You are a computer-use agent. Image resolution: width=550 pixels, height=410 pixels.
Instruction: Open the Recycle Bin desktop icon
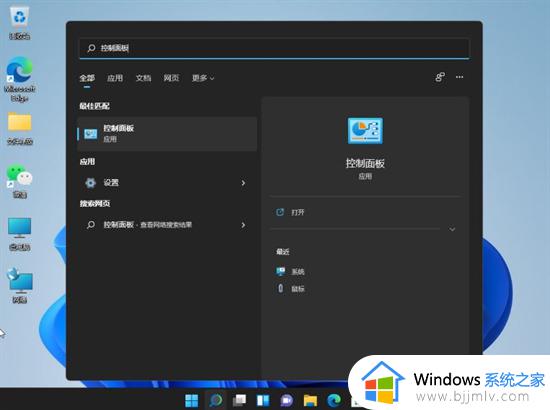tap(20, 23)
